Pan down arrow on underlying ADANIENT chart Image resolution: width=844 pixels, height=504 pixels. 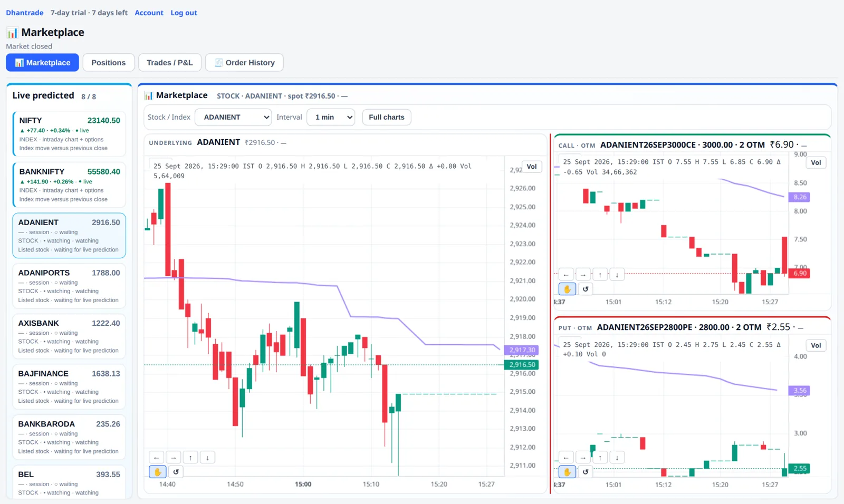207,458
